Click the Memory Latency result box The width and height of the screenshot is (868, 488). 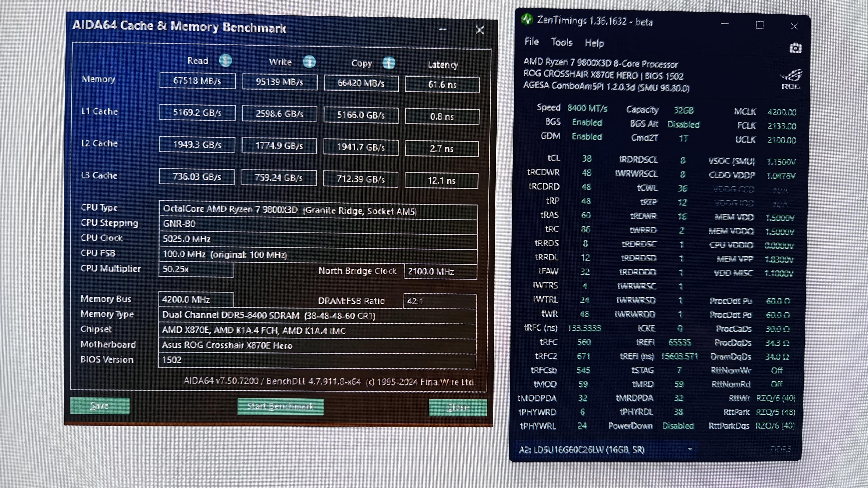442,85
